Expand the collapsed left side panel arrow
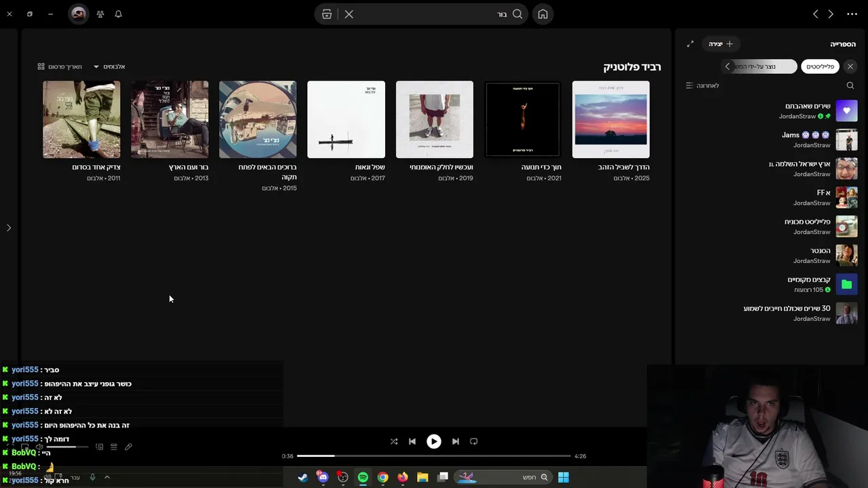The image size is (868, 488). pyautogui.click(x=9, y=228)
